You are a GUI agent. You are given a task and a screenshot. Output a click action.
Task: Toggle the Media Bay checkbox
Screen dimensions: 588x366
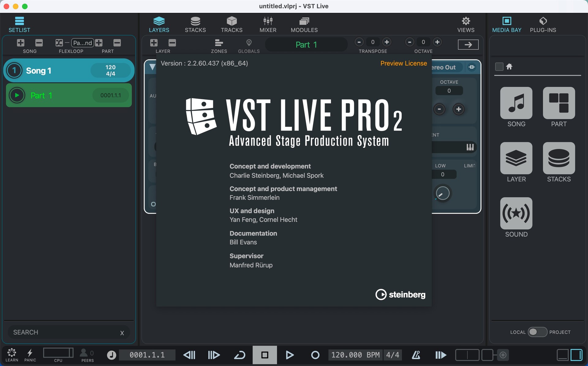[499, 67]
